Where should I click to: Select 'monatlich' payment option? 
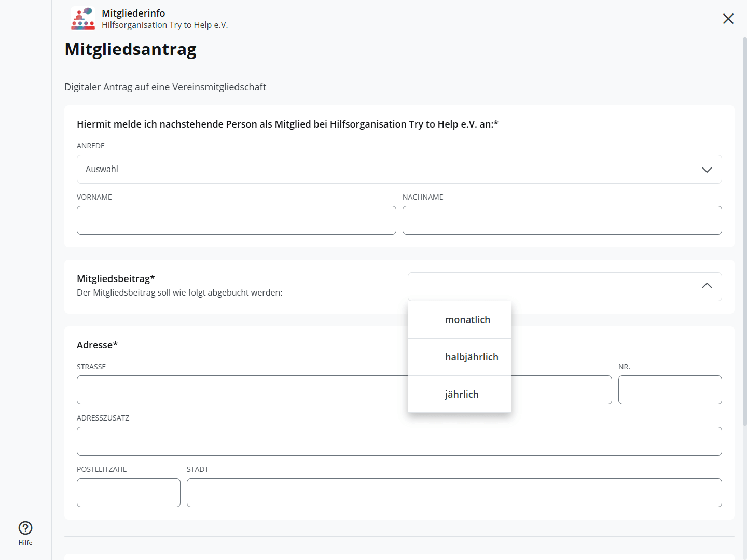point(467,320)
